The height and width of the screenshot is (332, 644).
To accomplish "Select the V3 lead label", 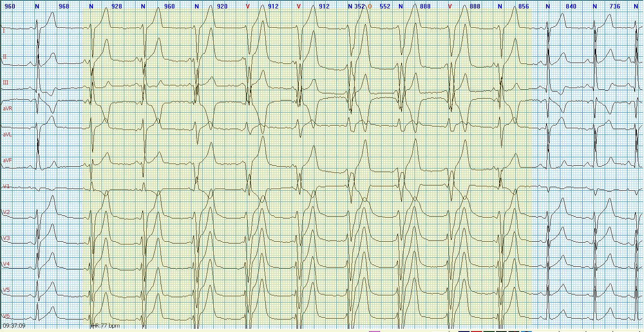I will pyautogui.click(x=6, y=238).
